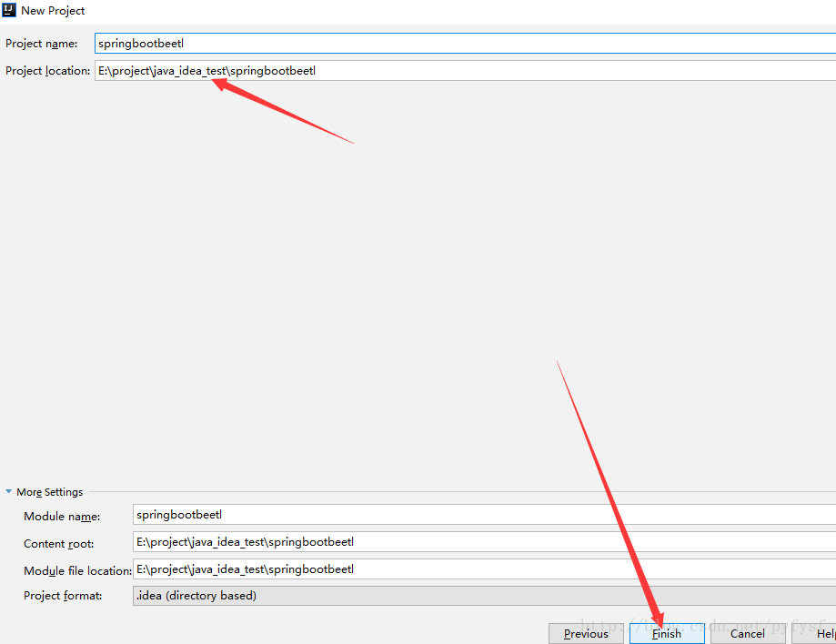Image resolution: width=836 pixels, height=644 pixels.
Task: Click the 'Content root:' label
Action: (58, 544)
